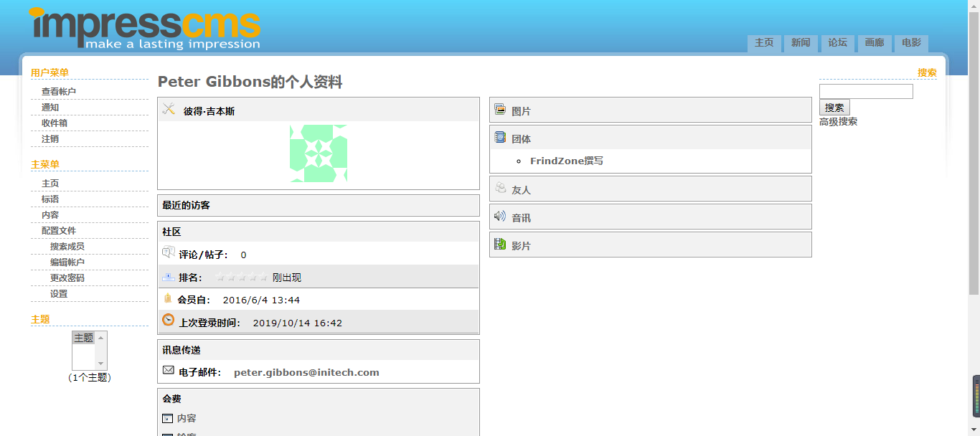Image resolution: width=980 pixels, height=436 pixels.
Task: Click the green audio level meter widget
Action: point(976,397)
